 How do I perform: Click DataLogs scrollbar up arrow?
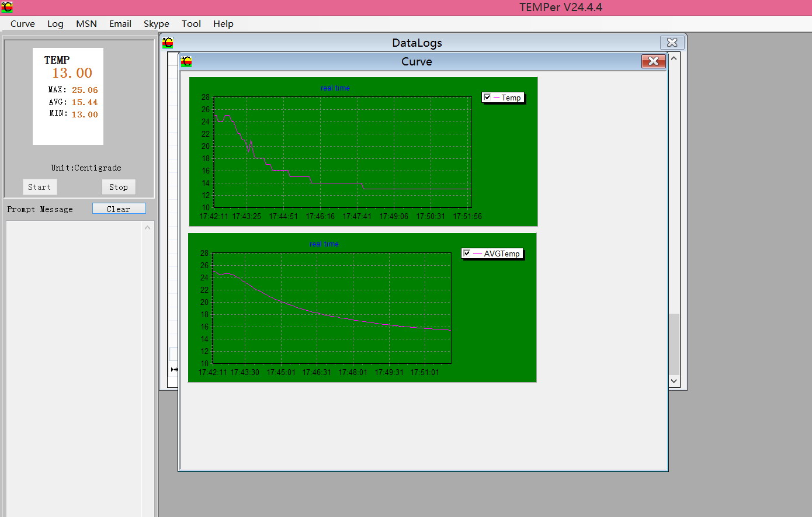pos(674,58)
